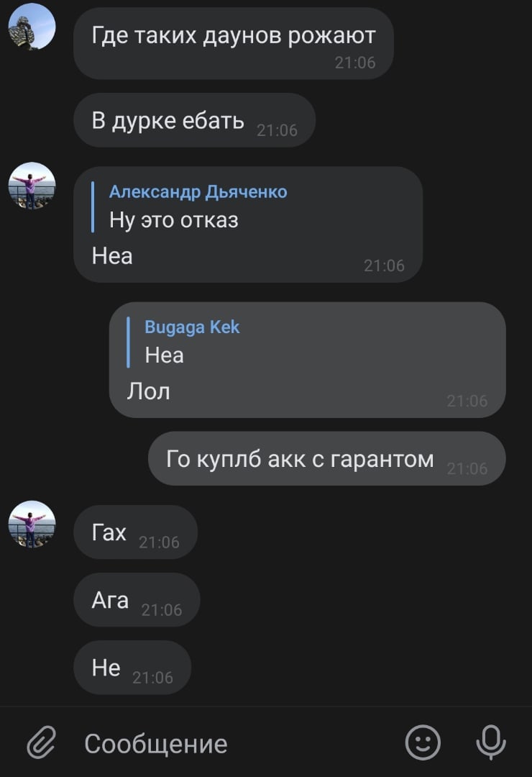Select the 'Где таких даунов рожают' message
Image resolution: width=532 pixels, height=777 pixels.
234,44
